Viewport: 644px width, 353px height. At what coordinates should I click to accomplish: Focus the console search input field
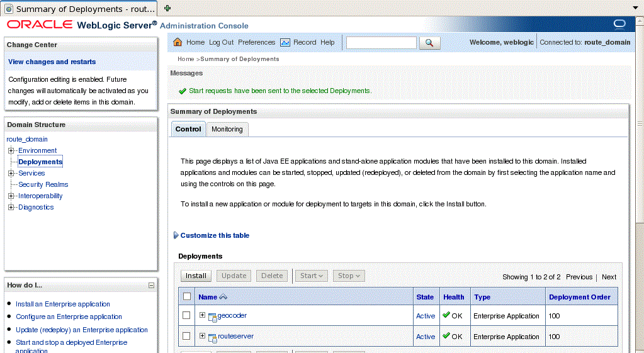tap(381, 43)
